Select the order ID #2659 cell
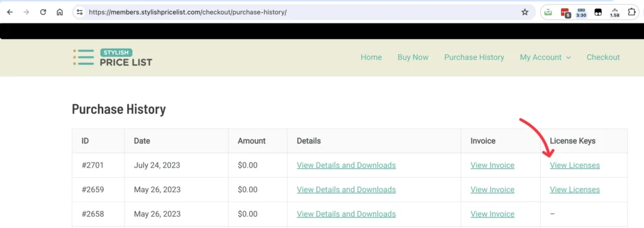This screenshot has height=228, width=644. click(98, 190)
